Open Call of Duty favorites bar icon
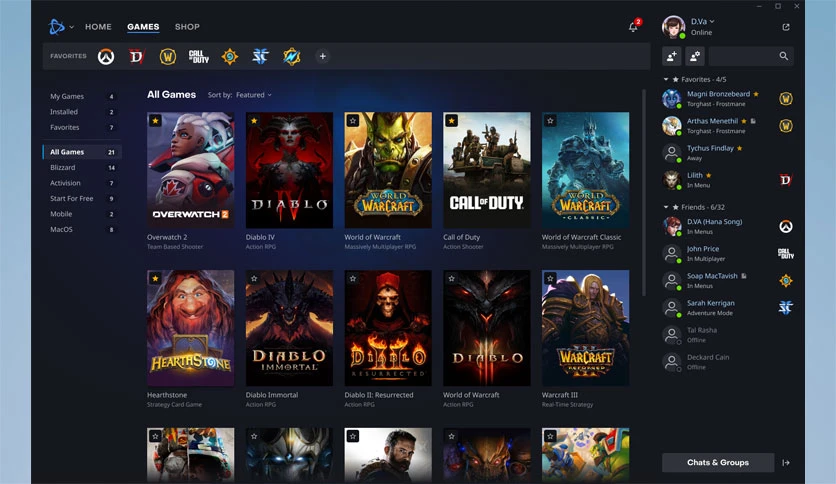This screenshot has height=484, width=836. [198, 57]
